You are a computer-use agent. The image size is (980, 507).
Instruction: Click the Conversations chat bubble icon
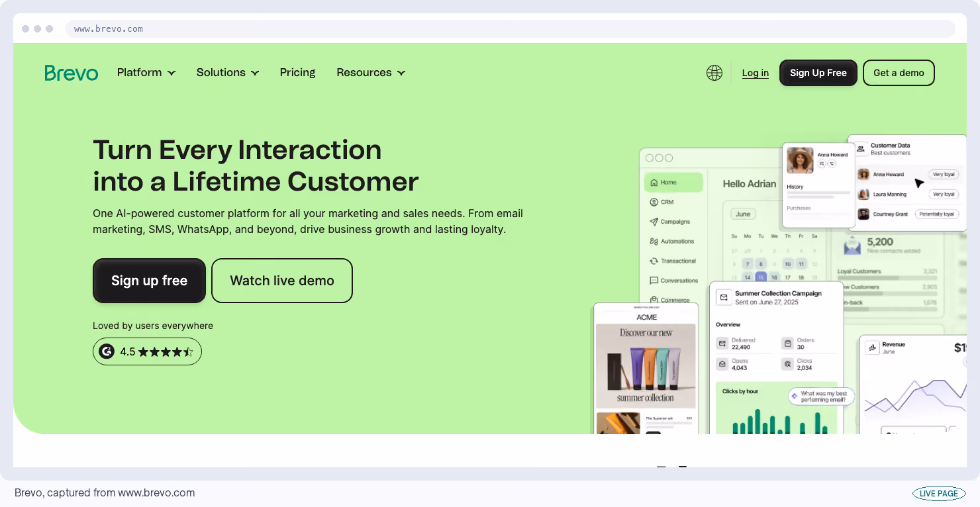coord(654,281)
